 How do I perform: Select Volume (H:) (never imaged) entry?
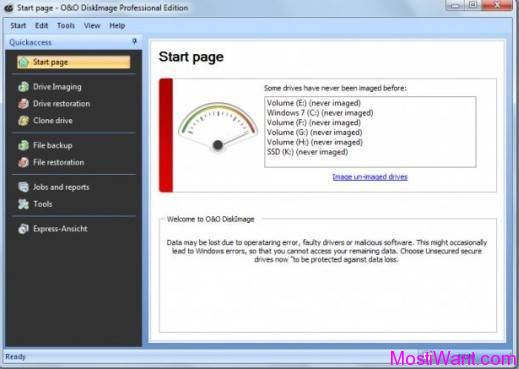click(315, 142)
